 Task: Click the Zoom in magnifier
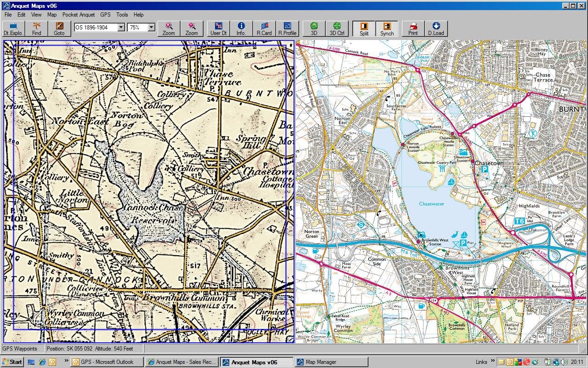point(169,29)
